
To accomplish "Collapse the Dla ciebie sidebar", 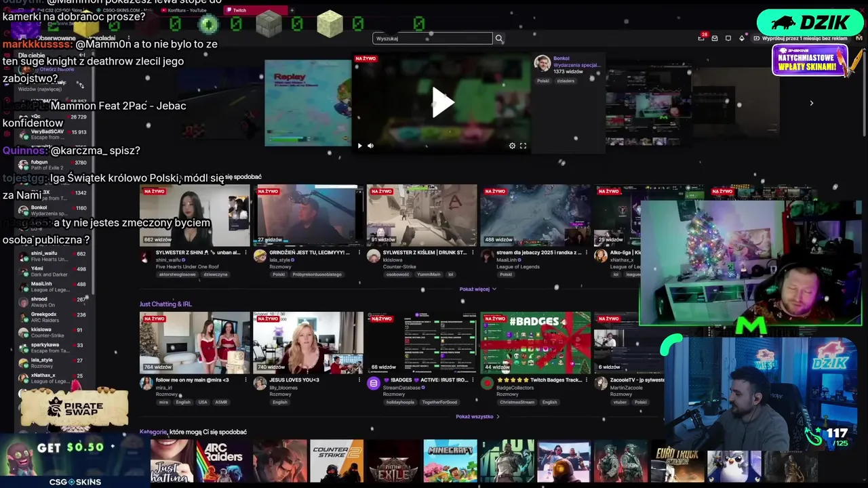I will [x=81, y=56].
